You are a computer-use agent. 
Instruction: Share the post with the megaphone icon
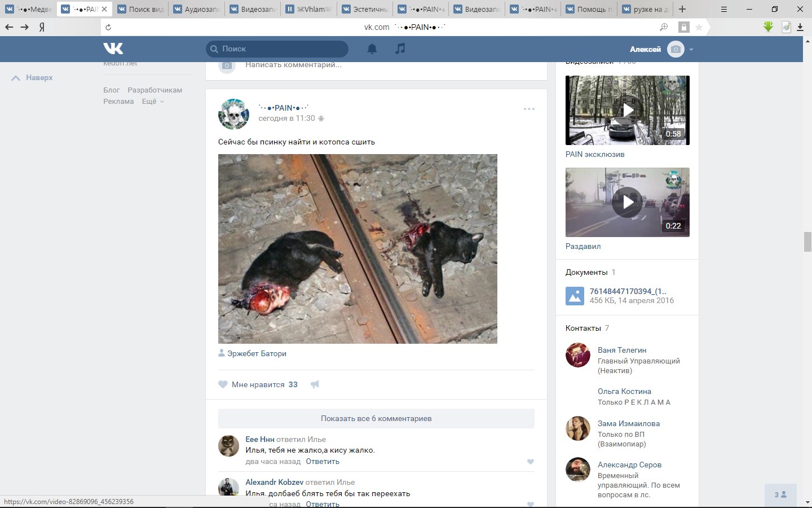(315, 384)
